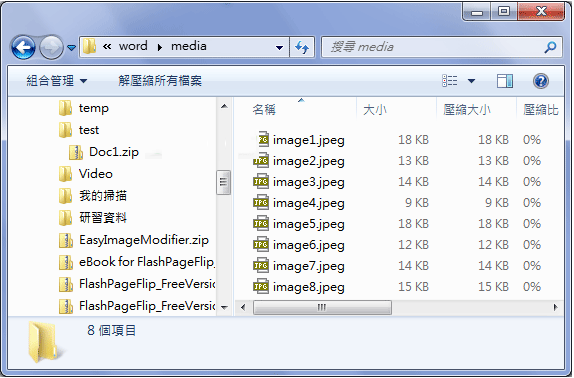The image size is (574, 378).
Task: Click the word segment in address path
Action: [x=133, y=46]
